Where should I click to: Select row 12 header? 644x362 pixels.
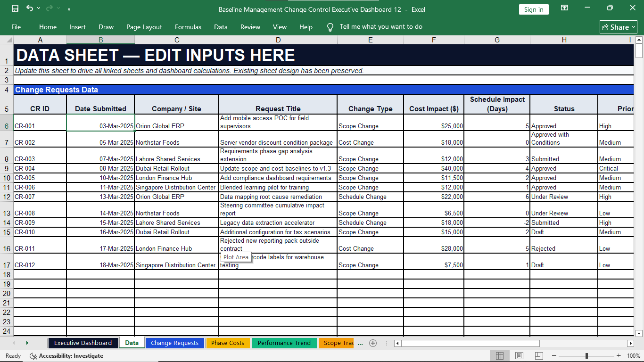coord(7,197)
